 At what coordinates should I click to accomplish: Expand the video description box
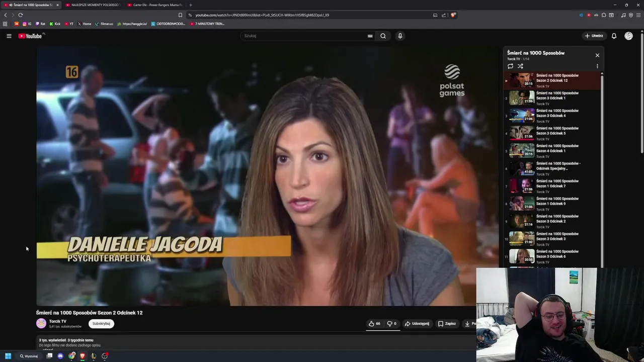pos(256,343)
